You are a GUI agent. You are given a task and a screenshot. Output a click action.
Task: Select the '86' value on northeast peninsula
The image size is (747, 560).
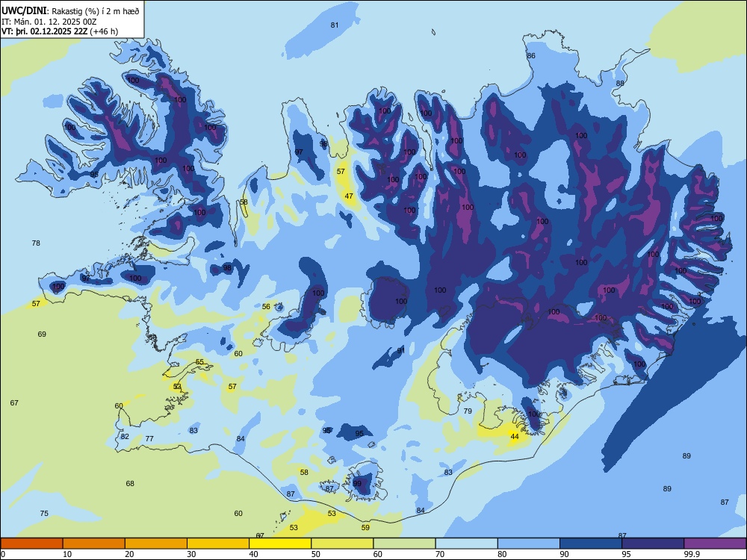tap(530, 56)
